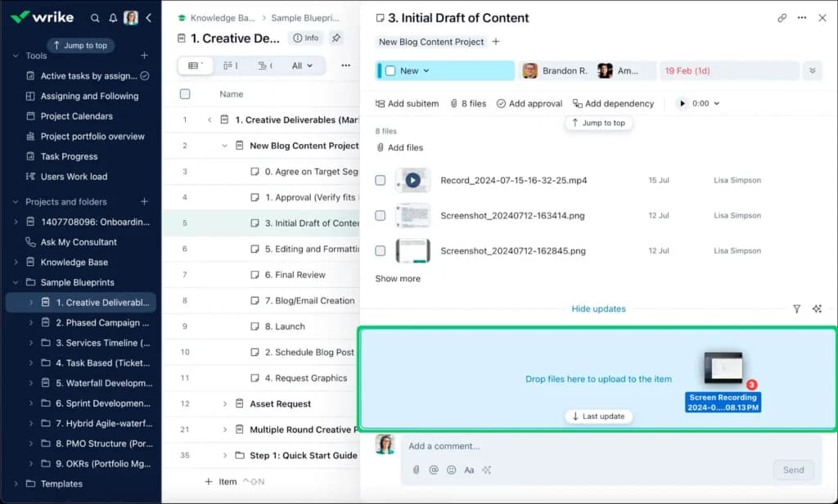Screen dimensions: 838x504
Task: Open the user profile avatar
Action: (131, 18)
